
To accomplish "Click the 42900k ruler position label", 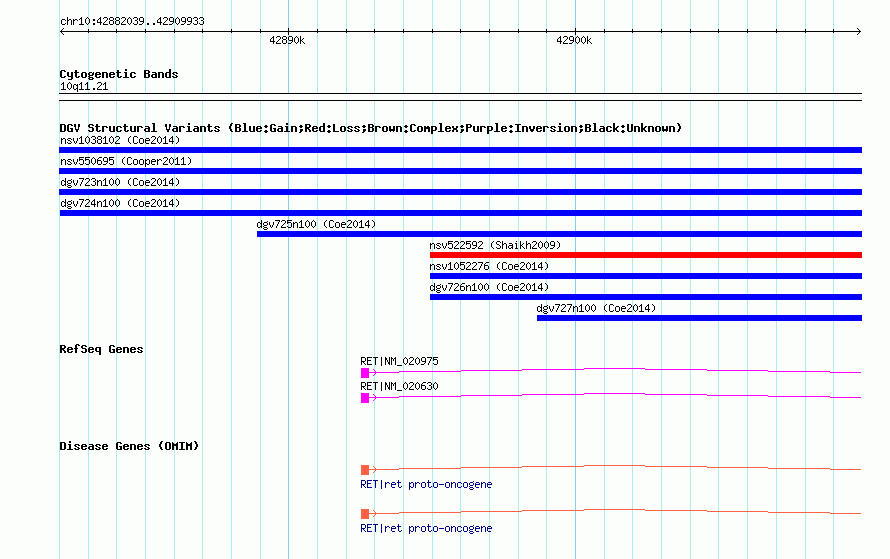I will click(x=574, y=40).
